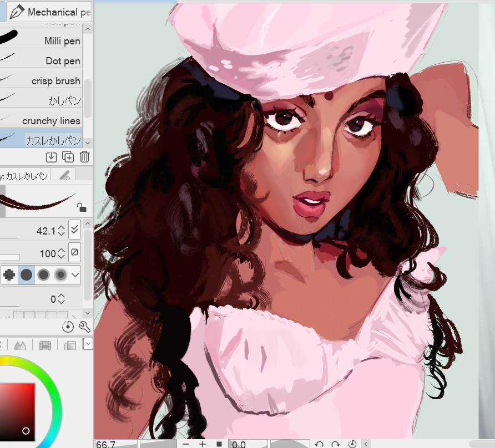The height and width of the screenshot is (448, 495).
Task: Select strong anti-aliasing option
Action: 60,275
